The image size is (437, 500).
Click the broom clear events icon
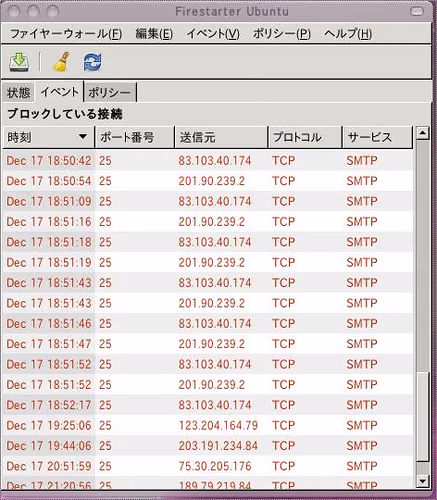tap(61, 62)
